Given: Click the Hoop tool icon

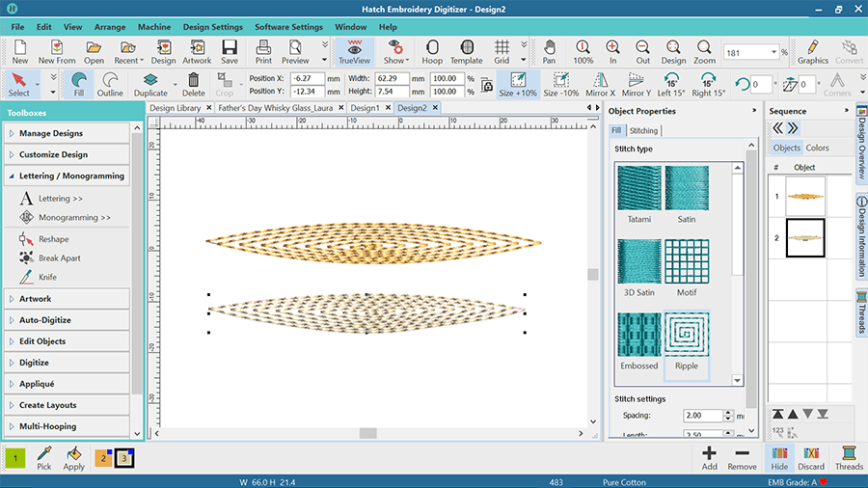Looking at the screenshot, I should pos(432,52).
